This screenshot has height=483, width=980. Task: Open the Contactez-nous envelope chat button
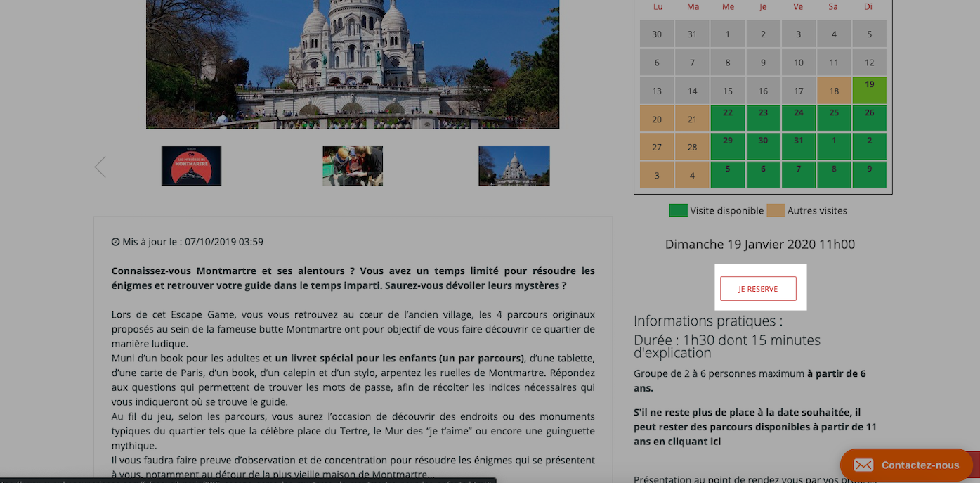click(x=906, y=465)
